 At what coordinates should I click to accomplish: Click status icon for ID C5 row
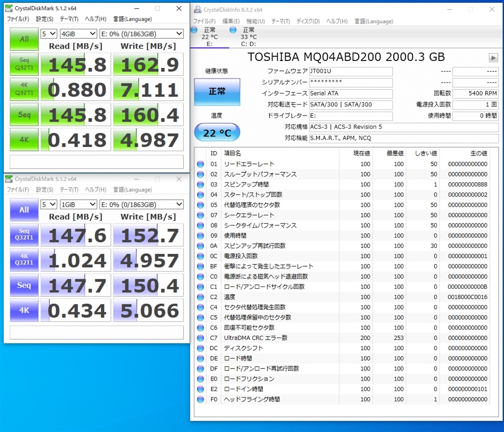[201, 317]
